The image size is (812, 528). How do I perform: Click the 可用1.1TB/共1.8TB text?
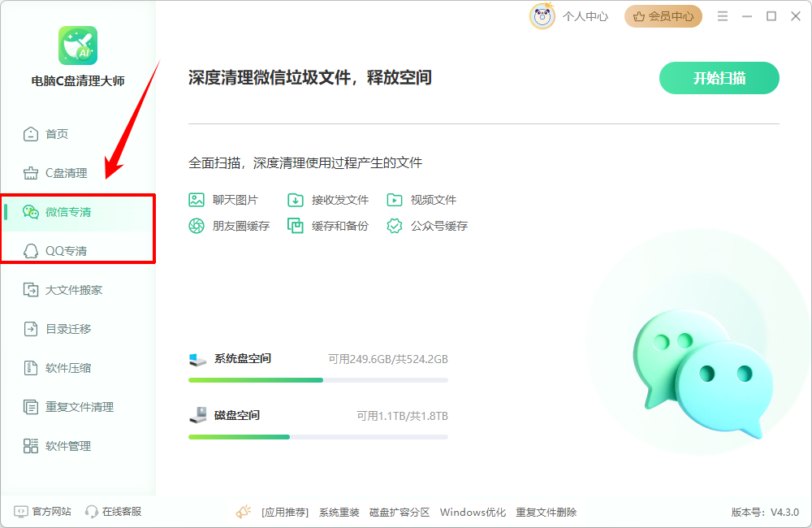(402, 416)
